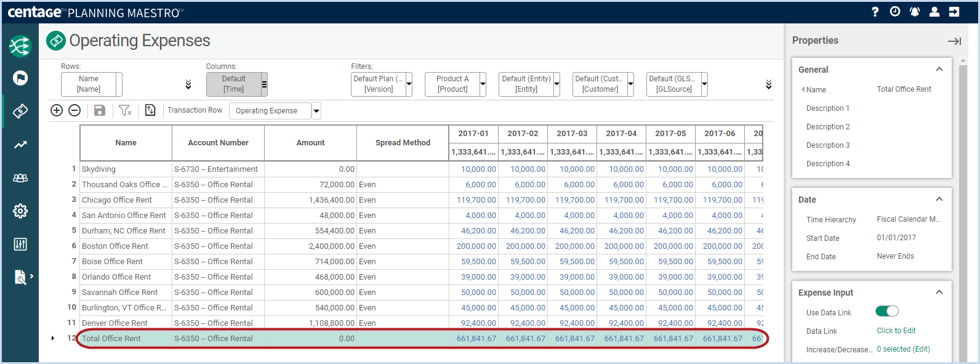Click the 2017-04 column header

tap(621, 134)
